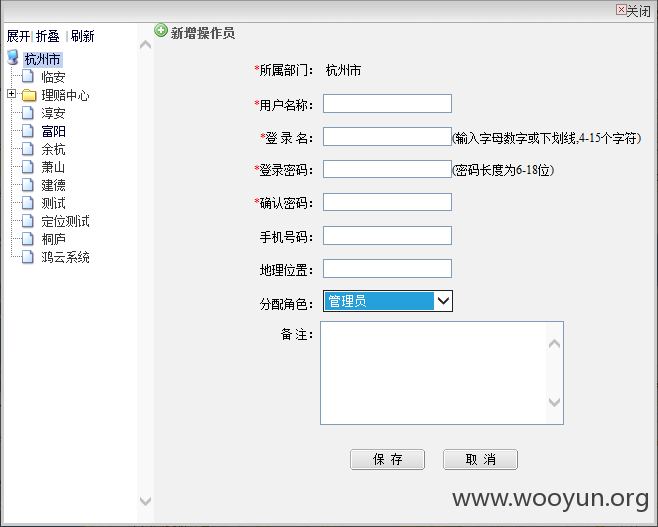This screenshot has width=658, height=527.
Task: Focus the 确认密码 input field
Action: pyautogui.click(x=387, y=202)
